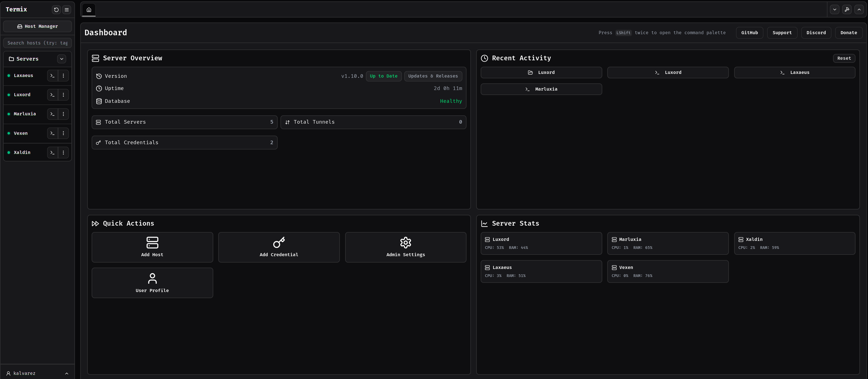868x379 pixels.
Task: Click the Add Credential key icon
Action: pos(279,243)
